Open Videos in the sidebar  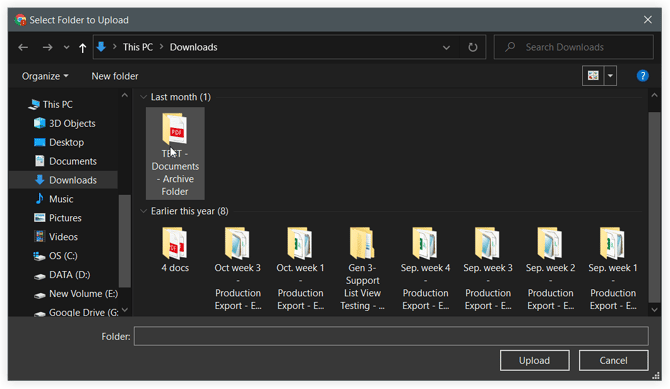[x=56, y=237]
